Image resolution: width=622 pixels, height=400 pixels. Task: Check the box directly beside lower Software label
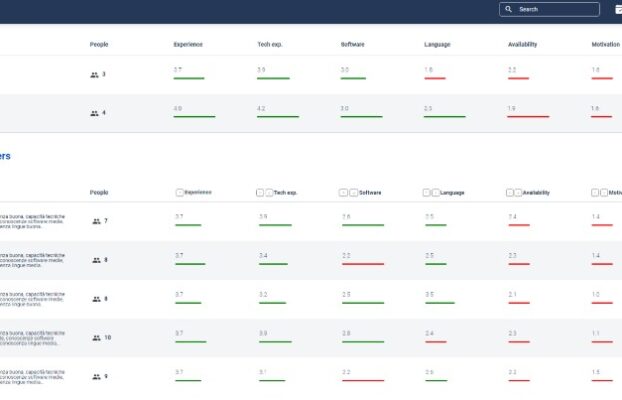(x=353, y=192)
